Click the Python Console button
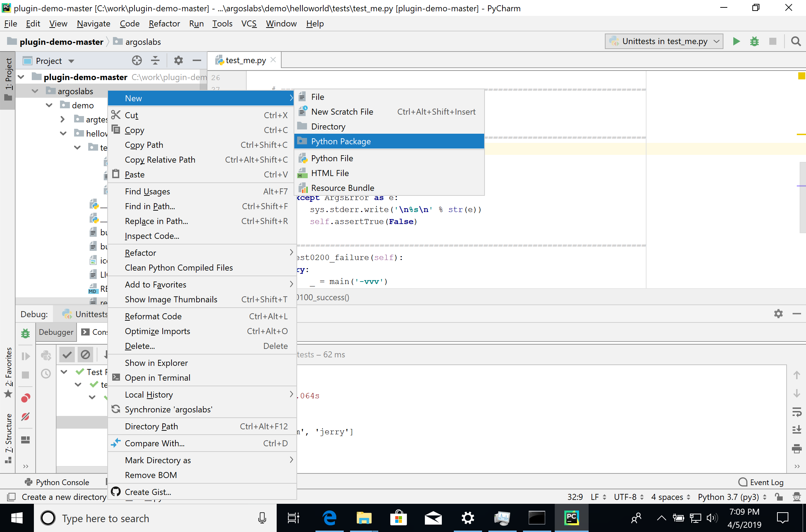 point(57,482)
